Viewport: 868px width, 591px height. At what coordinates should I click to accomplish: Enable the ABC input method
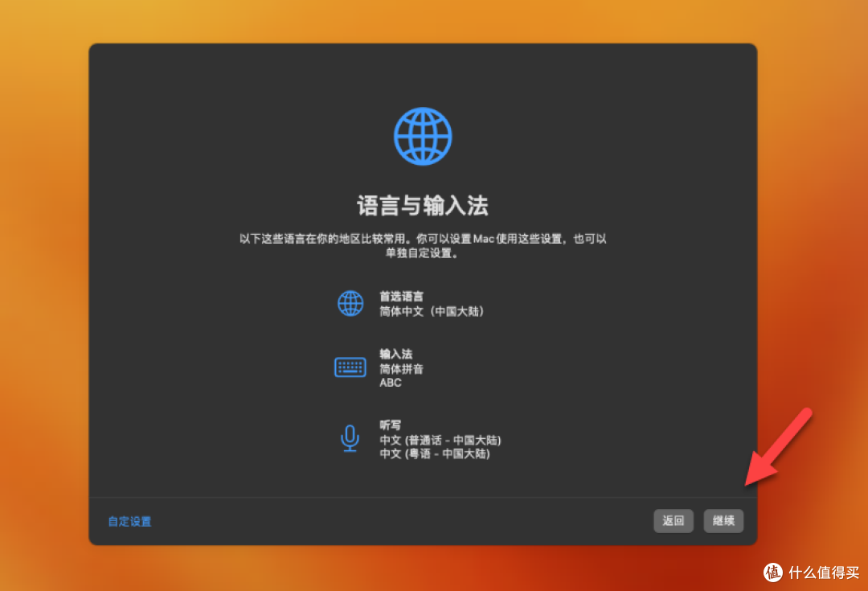point(390,383)
